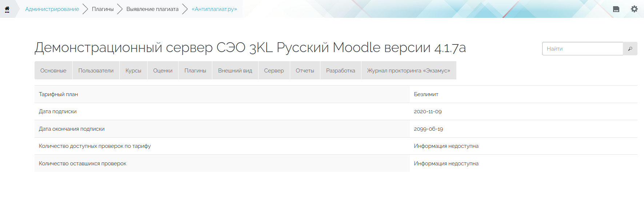Image resolution: width=644 pixels, height=197 pixels.
Task: Open the Администрирование breadcrumb link
Action: tap(52, 9)
